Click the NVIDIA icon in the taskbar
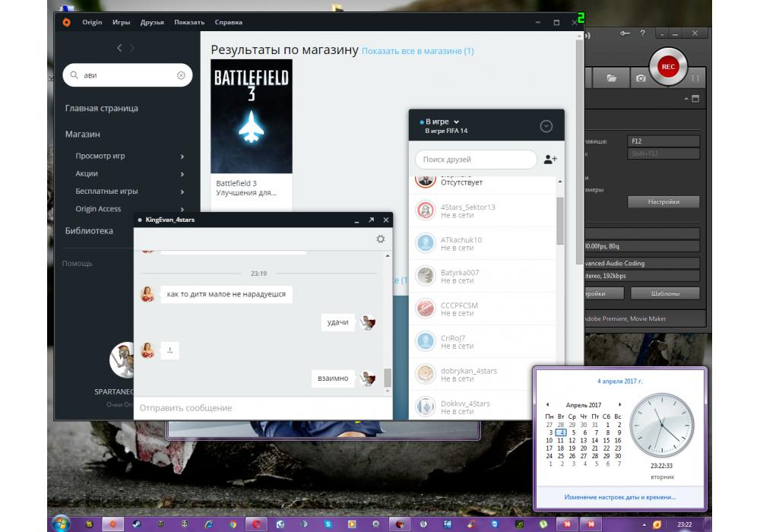The height and width of the screenshot is (532, 760). coord(519,524)
